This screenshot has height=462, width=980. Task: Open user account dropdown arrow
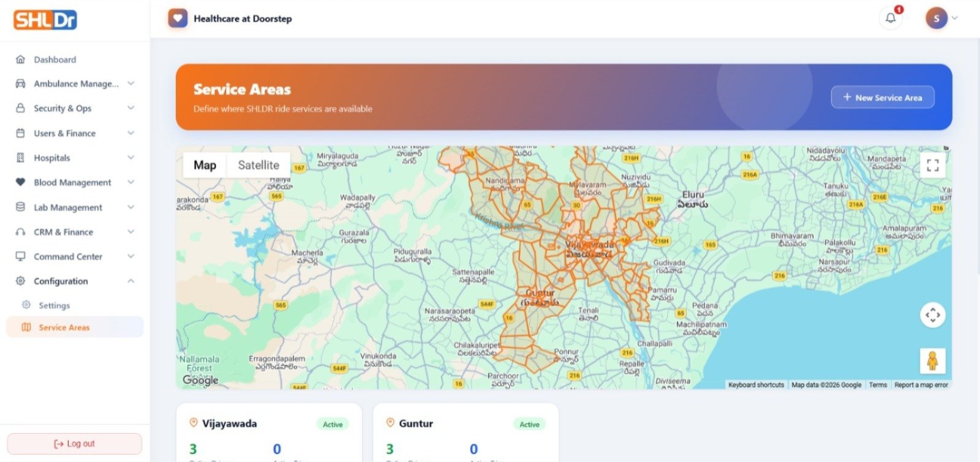[954, 18]
